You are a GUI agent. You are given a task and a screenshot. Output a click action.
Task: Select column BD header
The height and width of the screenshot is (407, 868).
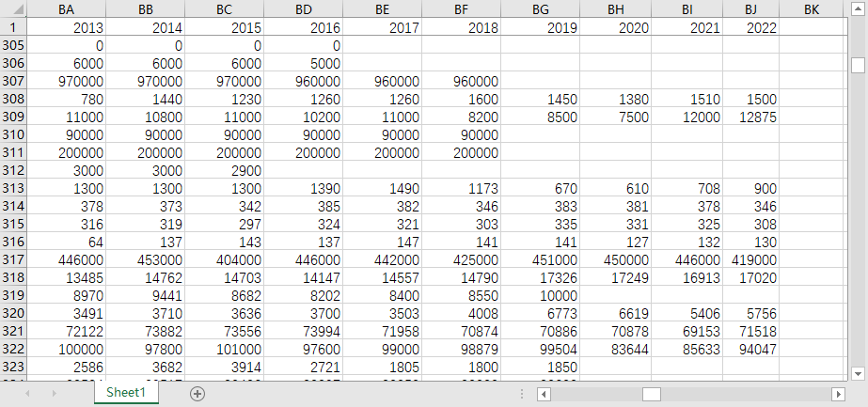point(304,9)
